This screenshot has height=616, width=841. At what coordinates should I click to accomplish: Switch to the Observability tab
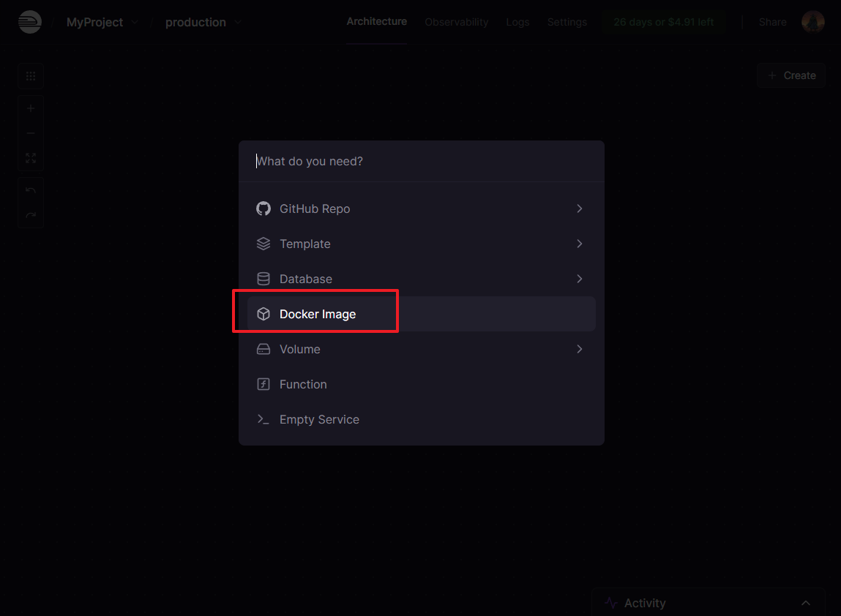456,22
